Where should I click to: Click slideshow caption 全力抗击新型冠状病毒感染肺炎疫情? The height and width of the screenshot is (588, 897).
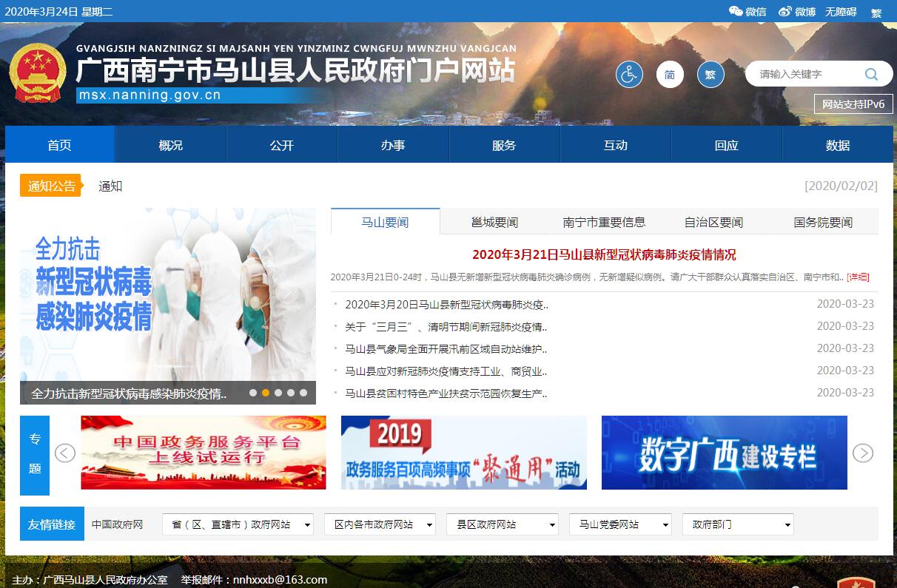[130, 393]
